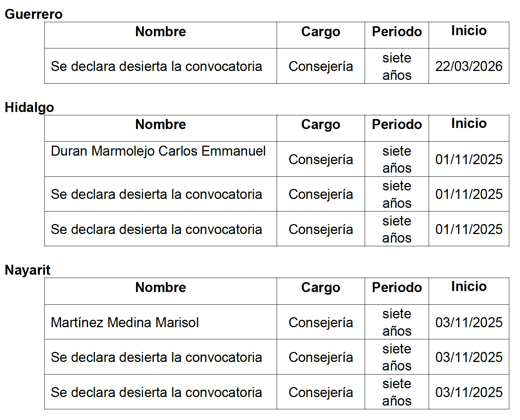520x420 pixels.
Task: Select the Guerrero table's Consejería cell
Action: pyautogui.click(x=321, y=66)
